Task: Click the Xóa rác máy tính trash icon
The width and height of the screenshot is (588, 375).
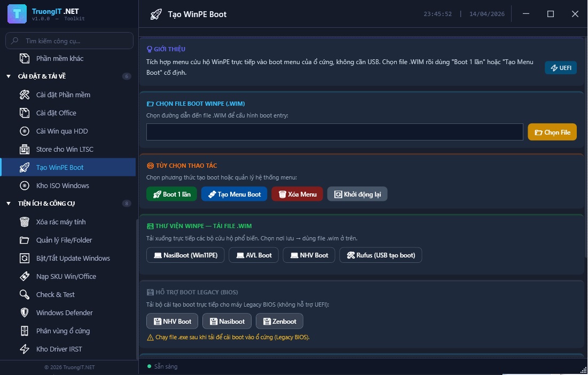Action: (25, 222)
